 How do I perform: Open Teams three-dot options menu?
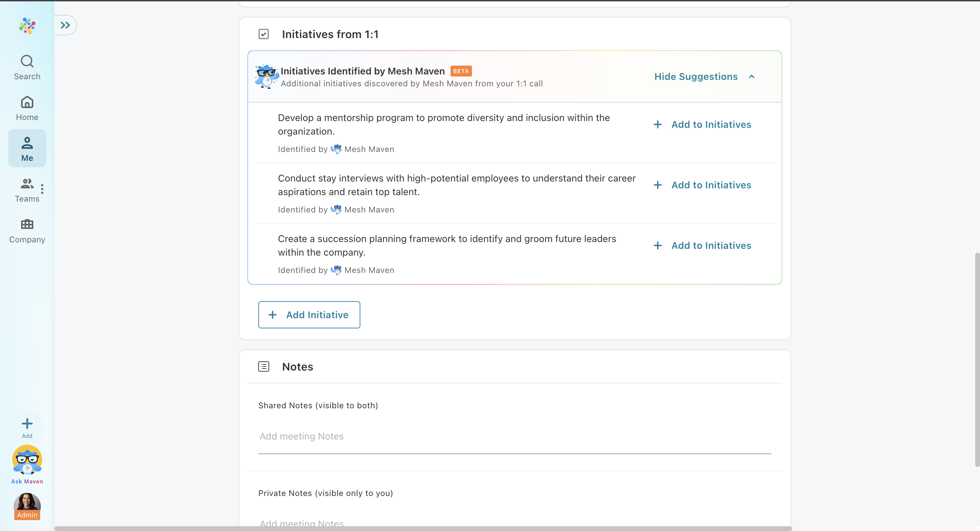(42, 189)
